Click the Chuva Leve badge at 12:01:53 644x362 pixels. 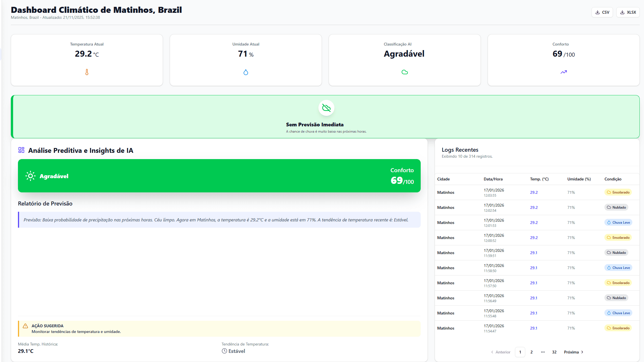[618, 223]
